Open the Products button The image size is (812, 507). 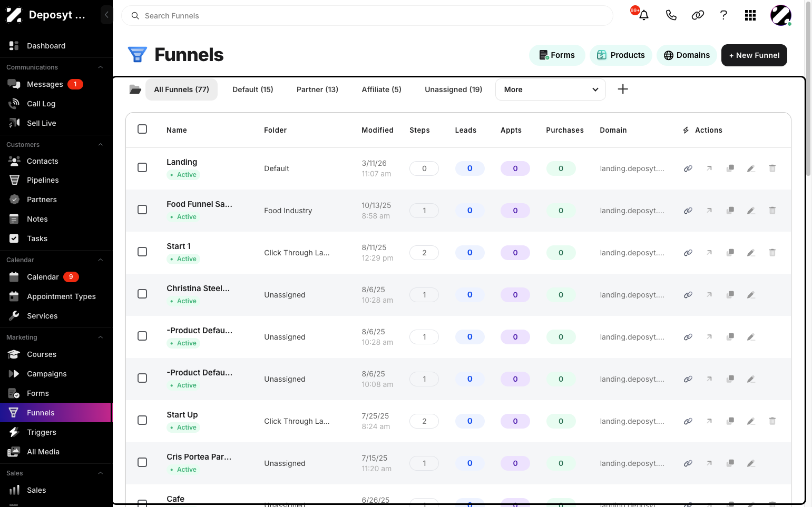click(x=621, y=55)
